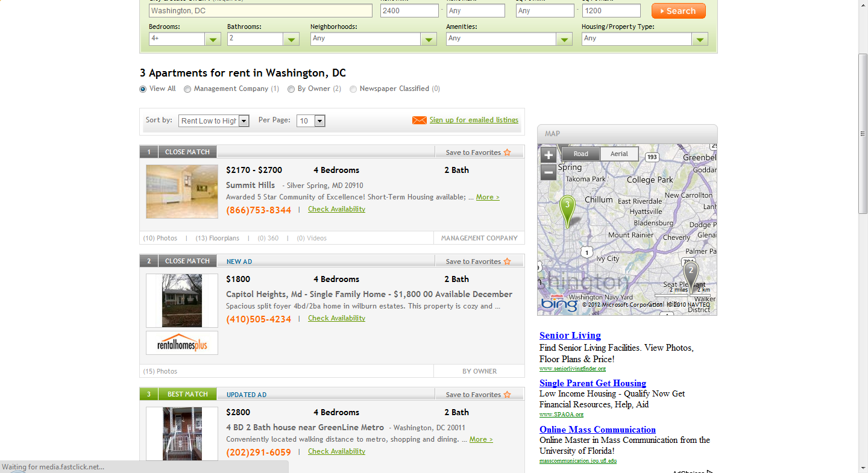Viewport: 868px width, 473px height.
Task: Open the Summit Hills photo thumbnail
Action: point(182,192)
